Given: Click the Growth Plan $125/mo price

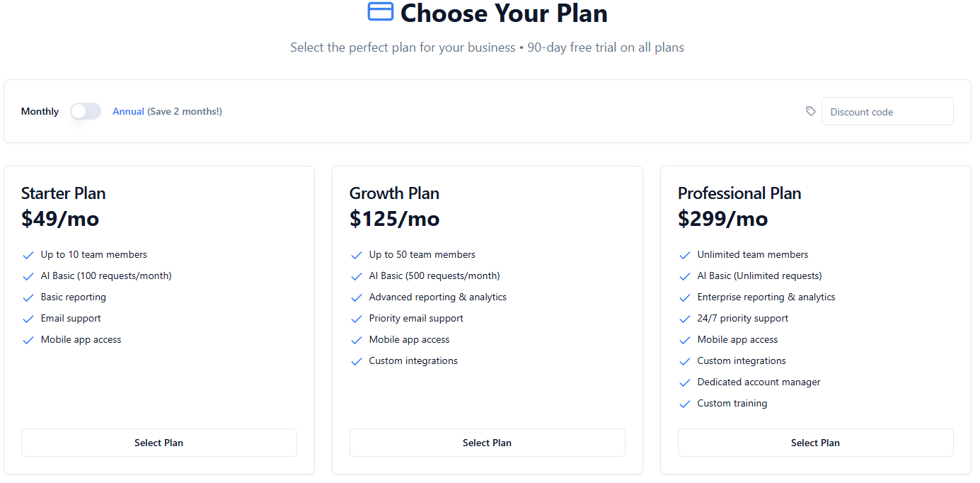Looking at the screenshot, I should (394, 219).
